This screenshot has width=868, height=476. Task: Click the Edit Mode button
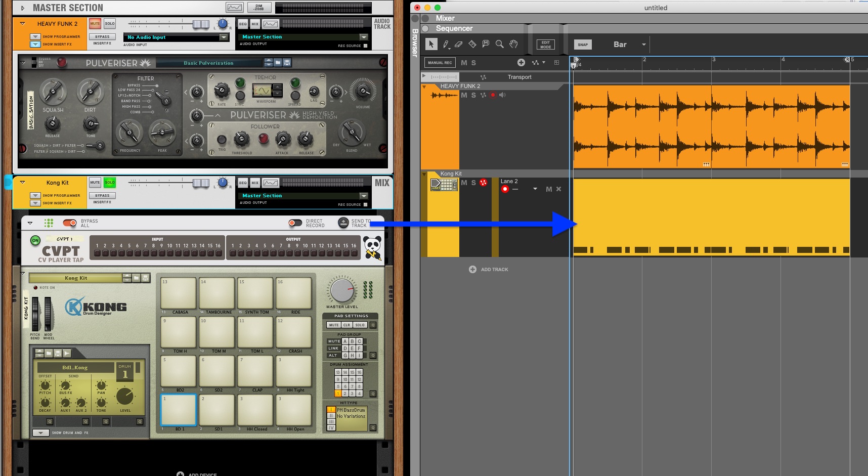tap(545, 45)
